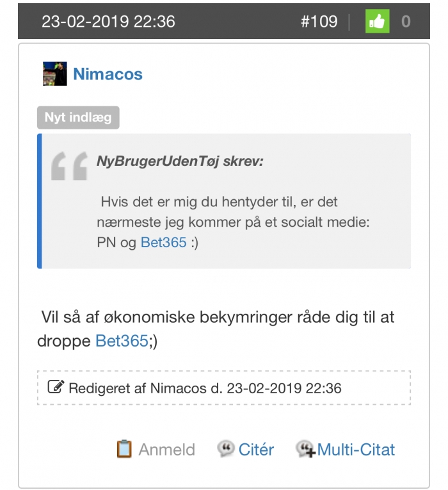The image size is (448, 490).
Task: Quote this post with the Citér link
Action: (256, 450)
